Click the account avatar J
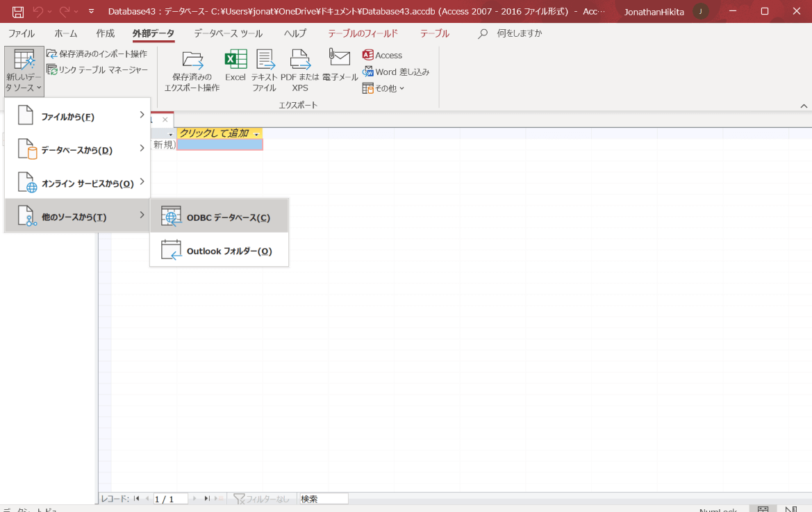 [x=701, y=11]
